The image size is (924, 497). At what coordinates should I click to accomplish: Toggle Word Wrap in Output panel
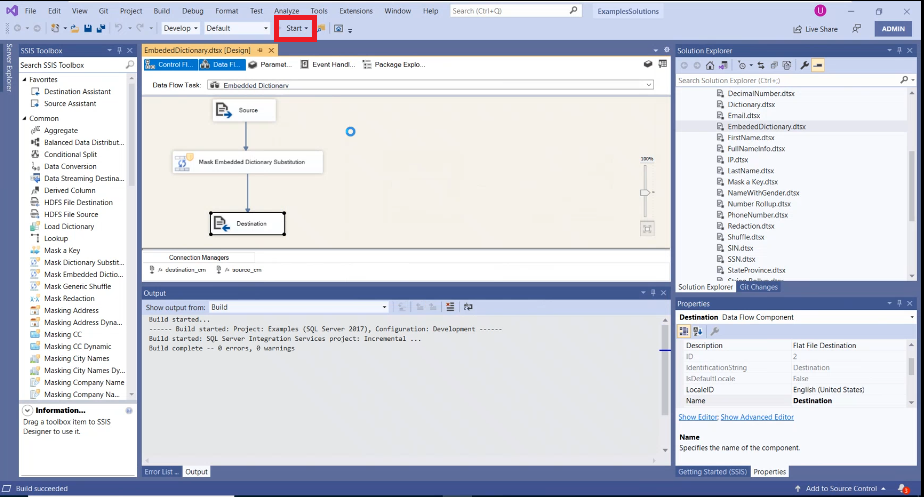[468, 307]
